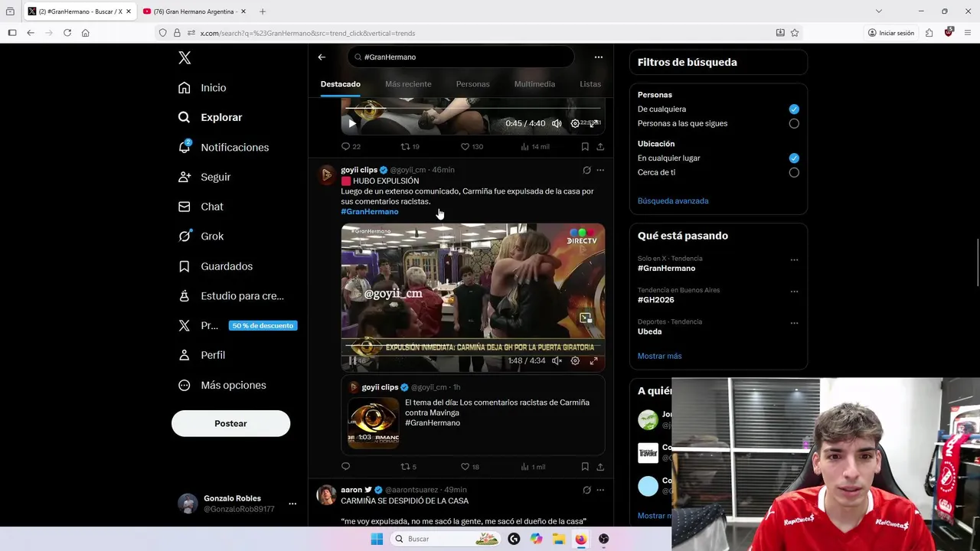The image size is (980, 551).
Task: Like the post with 130 likes
Action: (472, 146)
